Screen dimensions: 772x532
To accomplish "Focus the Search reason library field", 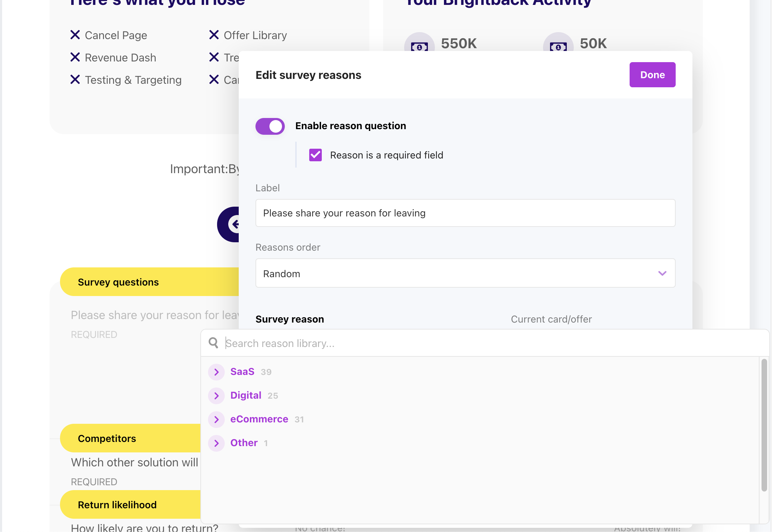I will [454, 343].
